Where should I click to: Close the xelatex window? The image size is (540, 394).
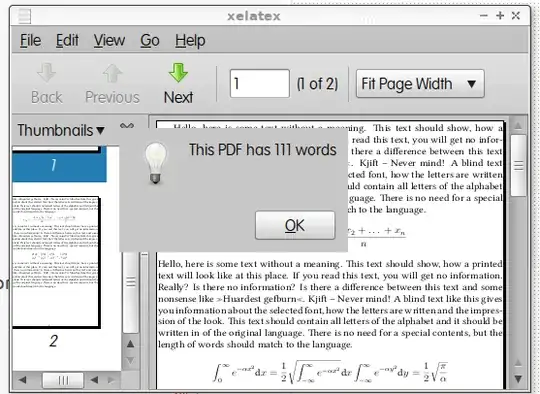click(x=516, y=15)
